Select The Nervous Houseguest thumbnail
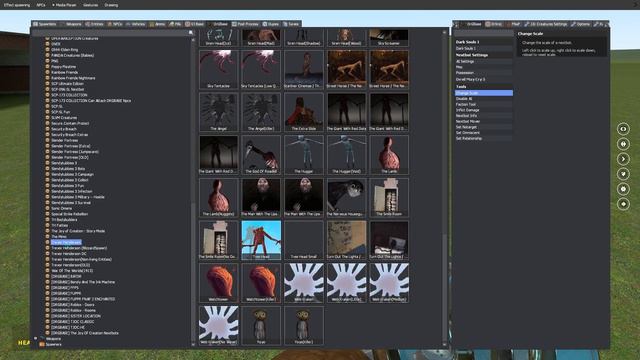Image resolution: width=640 pixels, height=360 pixels. (347, 198)
